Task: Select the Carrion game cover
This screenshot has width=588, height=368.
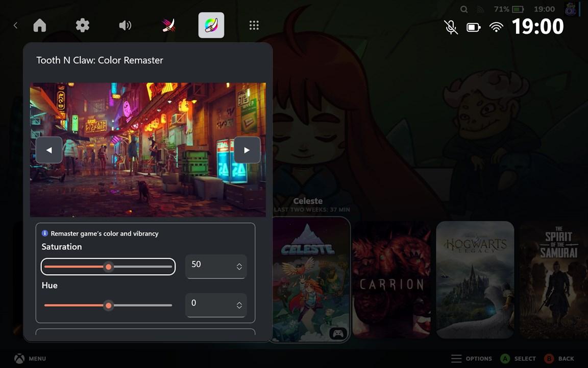Action: pyautogui.click(x=391, y=280)
